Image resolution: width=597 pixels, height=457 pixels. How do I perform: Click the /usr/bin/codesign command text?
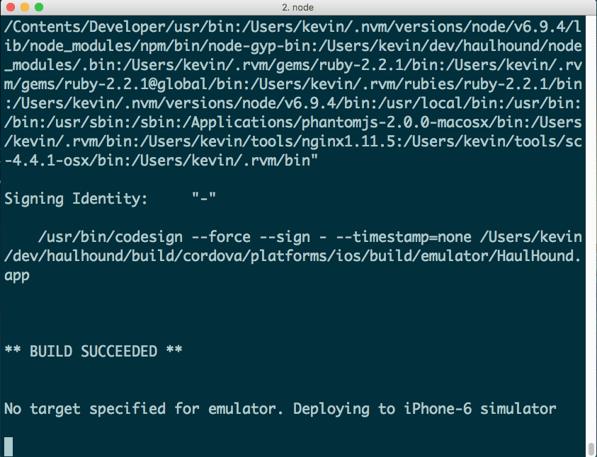tap(110, 237)
